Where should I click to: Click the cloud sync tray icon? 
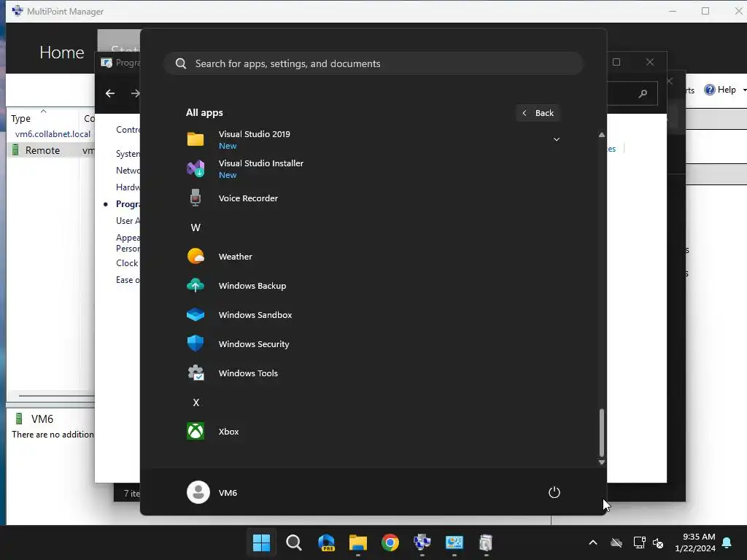[x=616, y=542]
